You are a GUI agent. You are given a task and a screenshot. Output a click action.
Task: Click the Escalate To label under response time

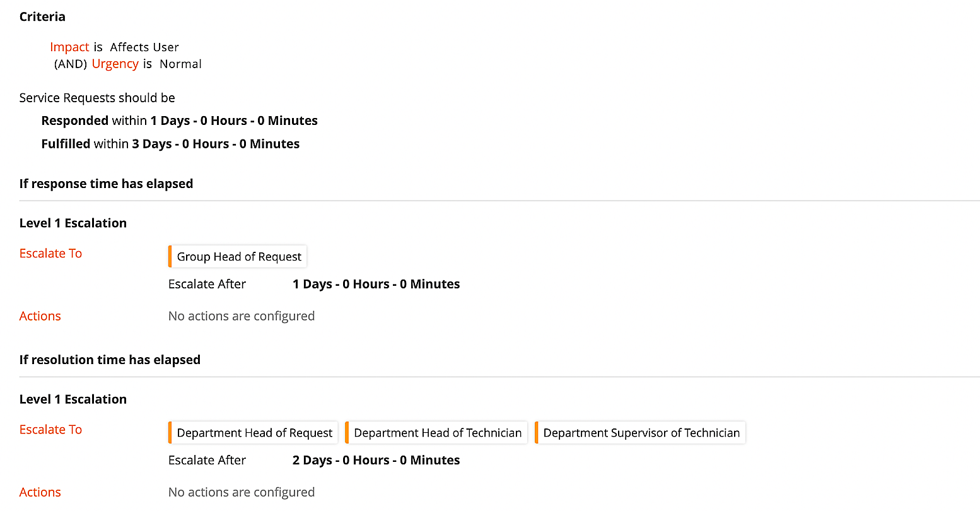(50, 254)
